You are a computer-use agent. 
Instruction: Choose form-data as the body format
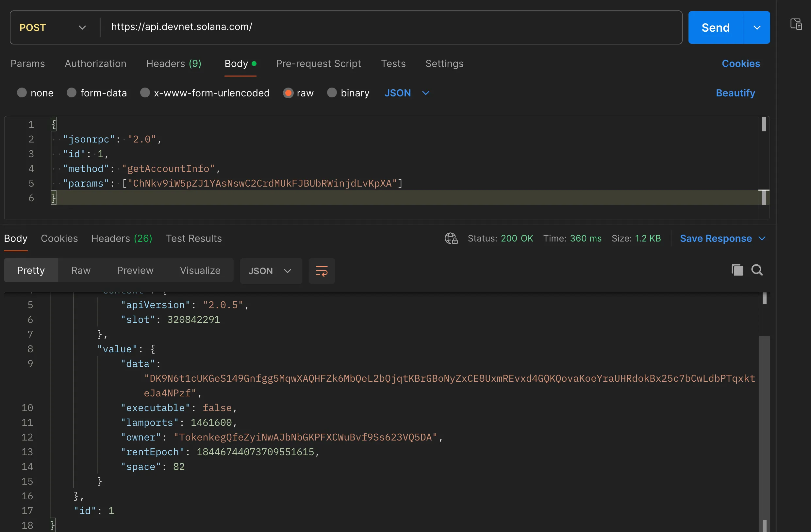pyautogui.click(x=71, y=93)
